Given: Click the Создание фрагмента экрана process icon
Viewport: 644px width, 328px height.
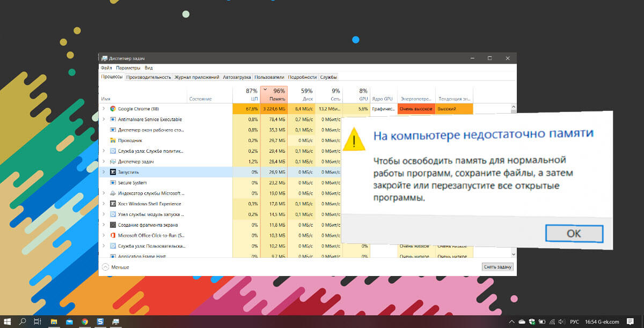Looking at the screenshot, I should [x=113, y=225].
